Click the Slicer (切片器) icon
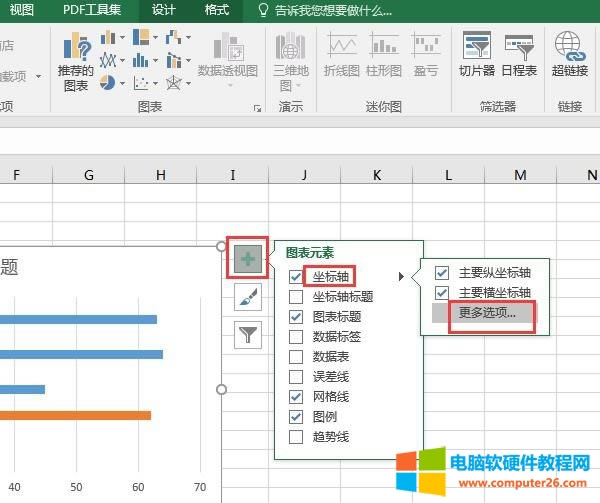The height and width of the screenshot is (503, 600). tap(477, 56)
